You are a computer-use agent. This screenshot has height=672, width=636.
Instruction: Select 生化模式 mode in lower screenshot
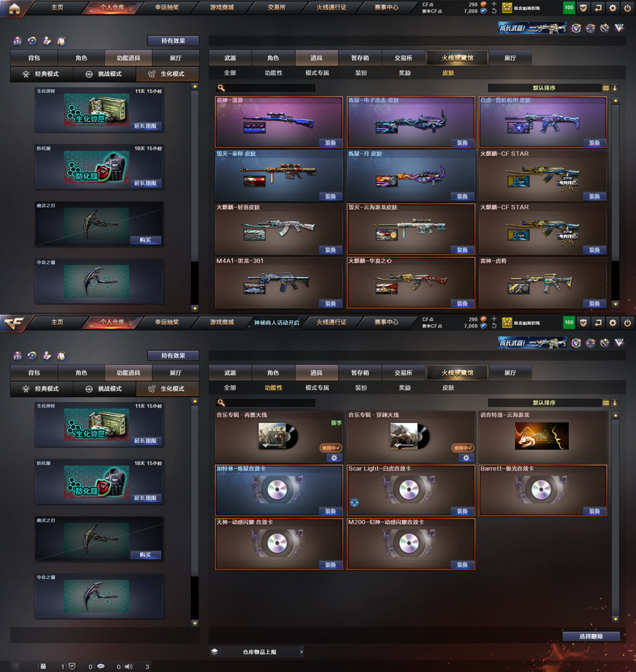167,389
